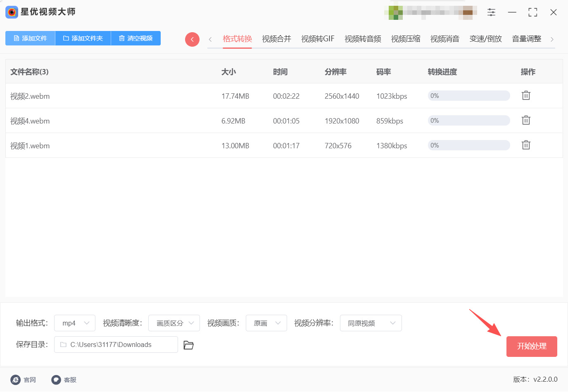The image size is (568, 392).
Task: Select the file name 视频2.webm
Action: tap(30, 96)
